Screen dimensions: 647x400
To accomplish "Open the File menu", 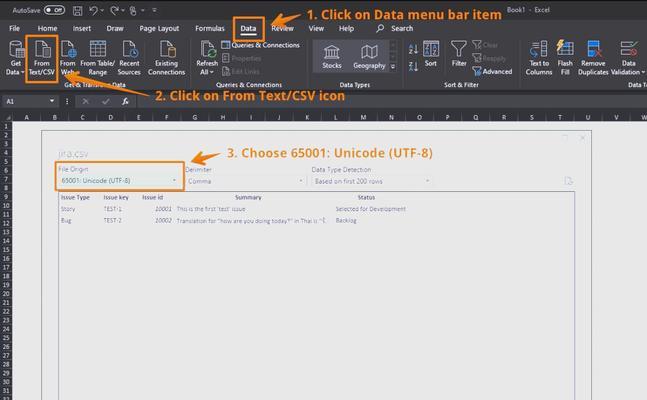I will [14, 28].
